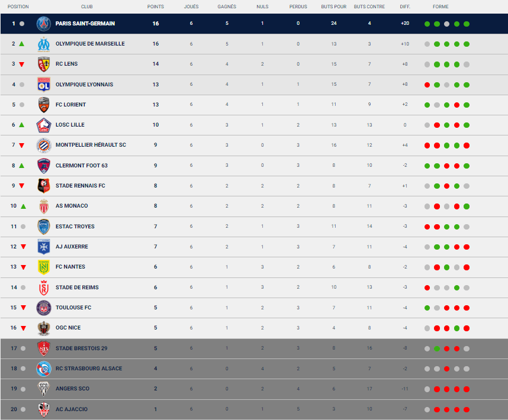Screen dimensions: 508x420
Task: Click the green up arrow beside Marseille
Action: [x=22, y=44]
